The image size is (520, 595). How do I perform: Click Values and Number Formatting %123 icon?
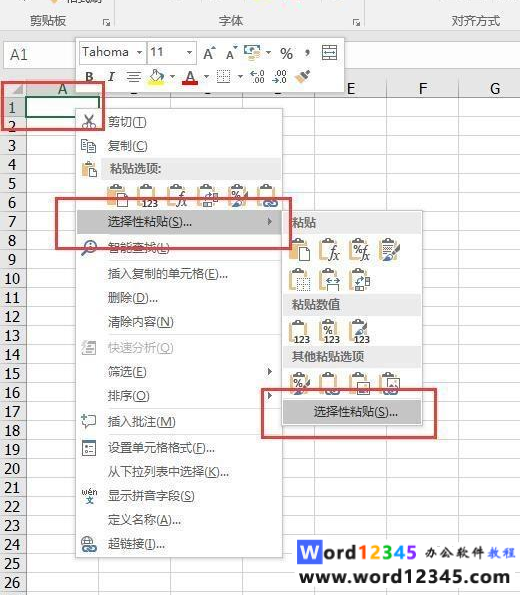coord(329,332)
